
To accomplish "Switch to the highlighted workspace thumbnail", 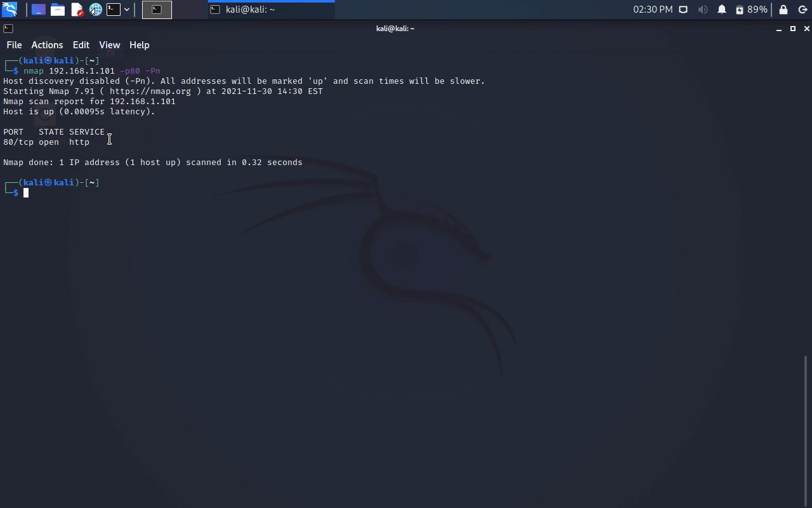I will 157,10.
